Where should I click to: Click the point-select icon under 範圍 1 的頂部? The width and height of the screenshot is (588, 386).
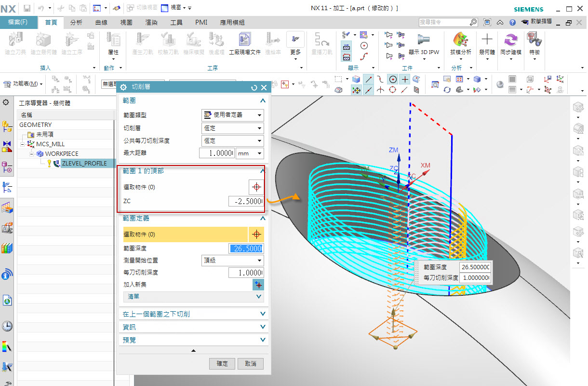[256, 187]
